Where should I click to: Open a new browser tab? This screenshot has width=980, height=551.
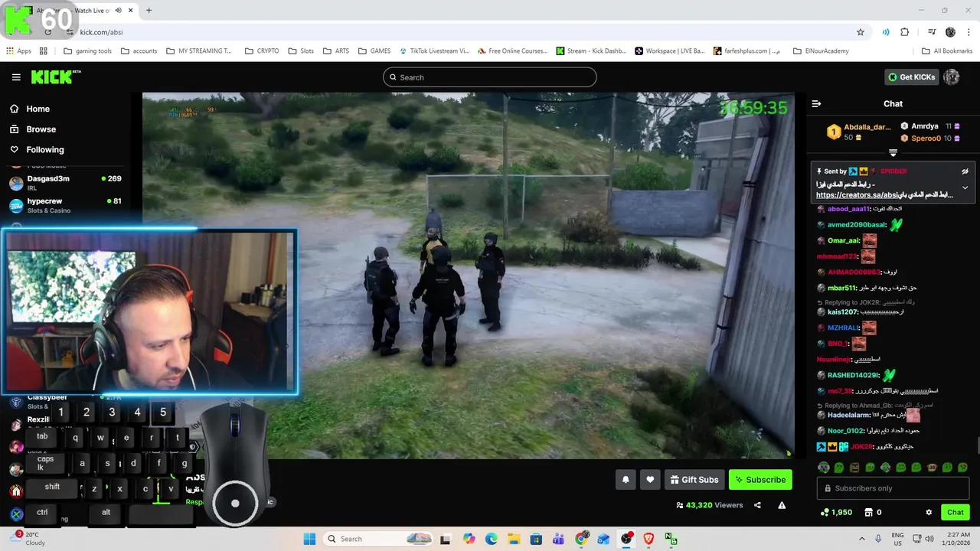coord(149,11)
